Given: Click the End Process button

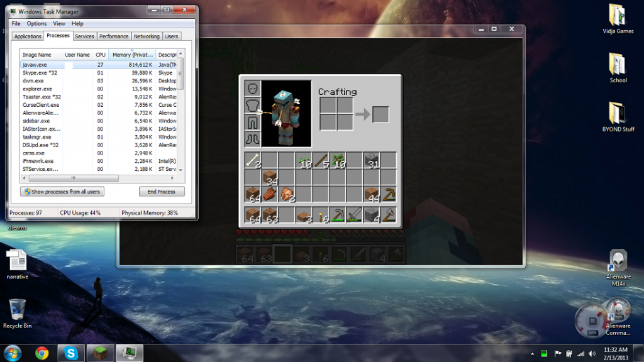Looking at the screenshot, I should point(162,192).
